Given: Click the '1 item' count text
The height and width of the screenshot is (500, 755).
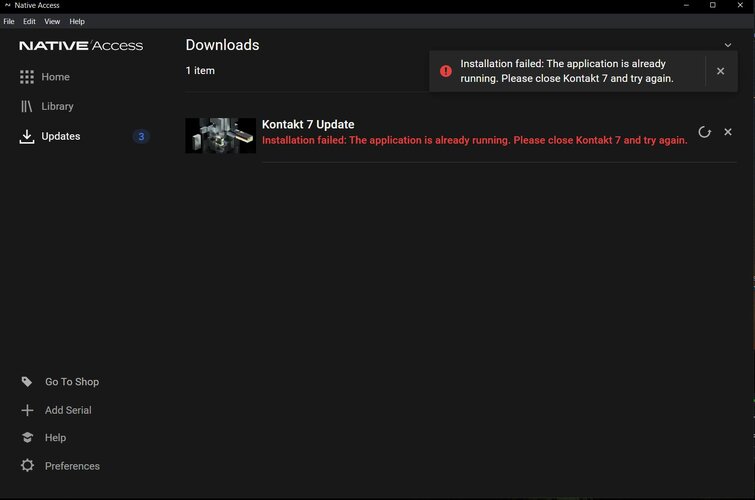Looking at the screenshot, I should coord(200,70).
